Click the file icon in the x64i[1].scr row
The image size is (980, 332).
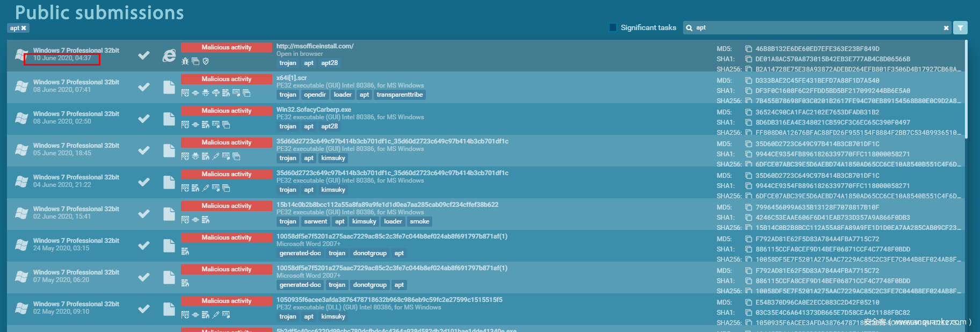click(x=169, y=87)
